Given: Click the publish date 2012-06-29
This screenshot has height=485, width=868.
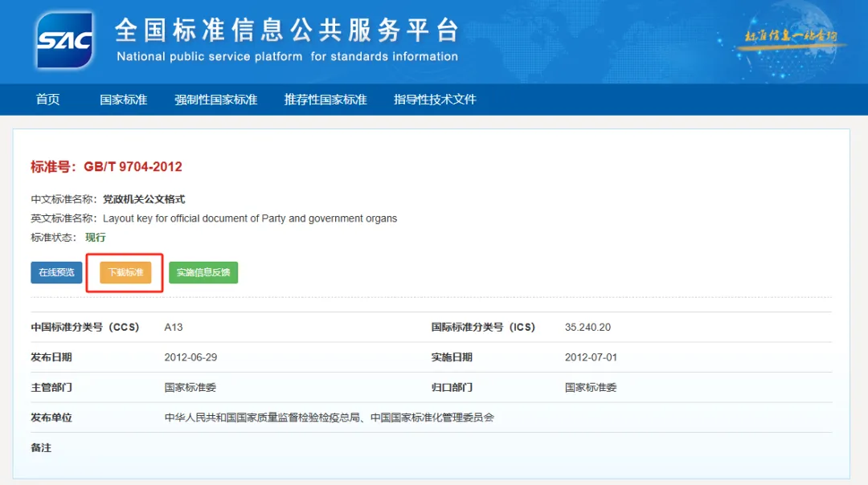Looking at the screenshot, I should [190, 357].
